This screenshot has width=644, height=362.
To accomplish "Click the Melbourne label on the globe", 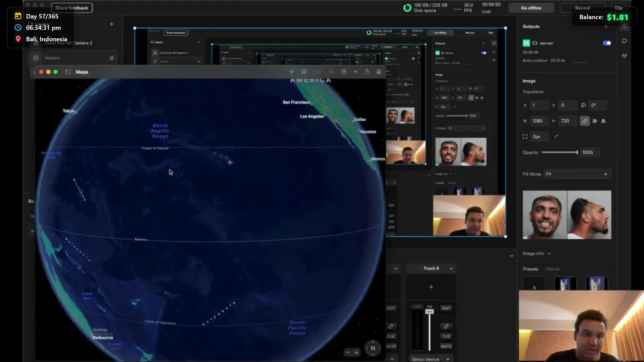I will pyautogui.click(x=103, y=337).
